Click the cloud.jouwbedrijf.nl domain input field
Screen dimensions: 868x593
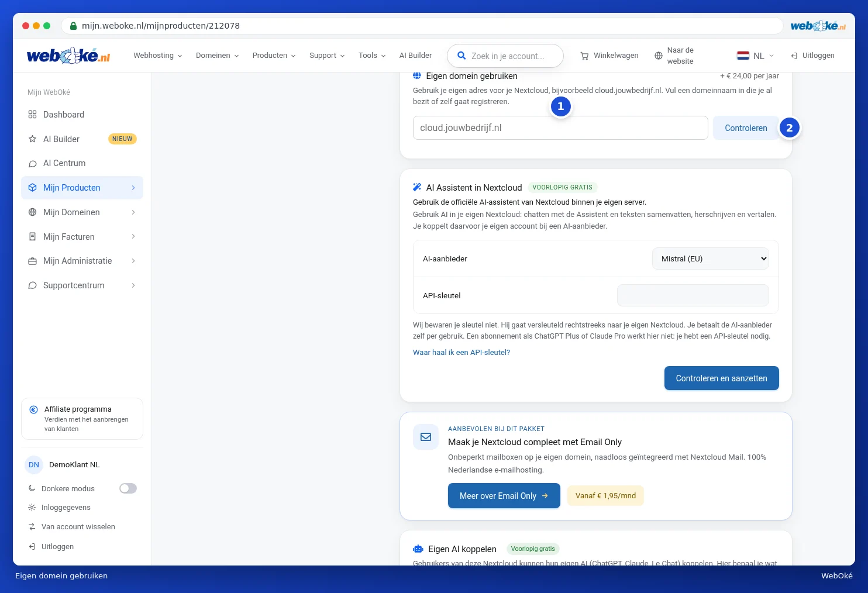560,128
